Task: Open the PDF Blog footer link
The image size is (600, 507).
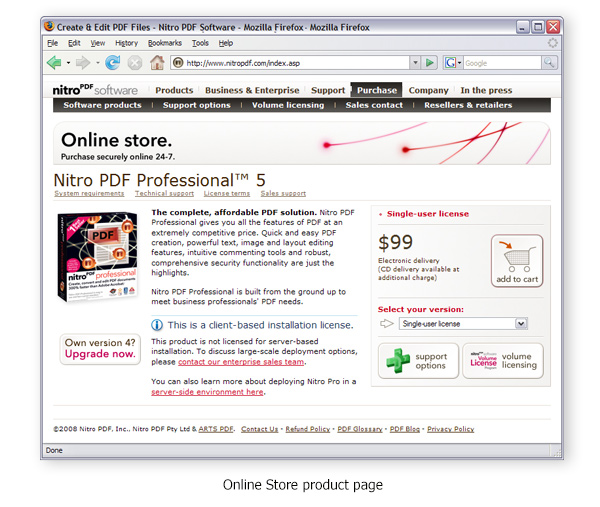Action: pos(404,429)
